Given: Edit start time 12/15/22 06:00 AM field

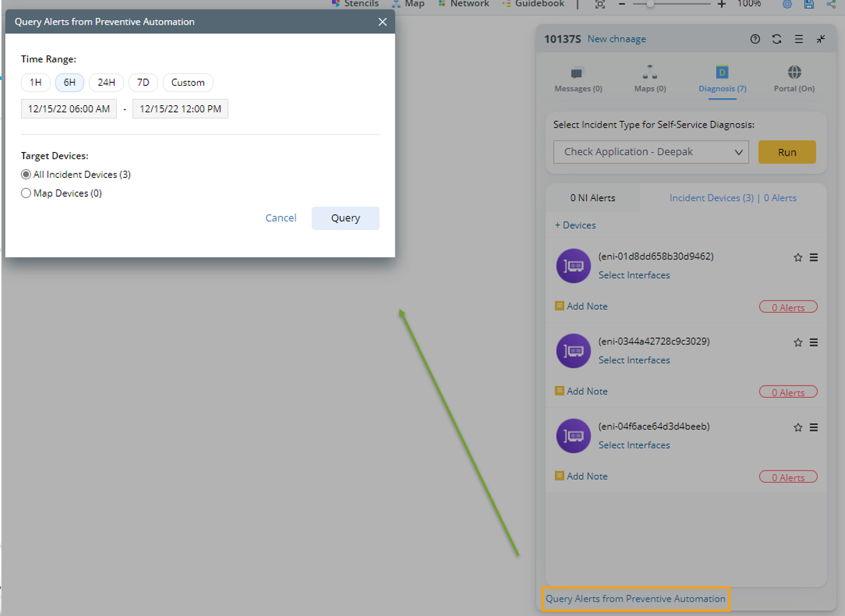Looking at the screenshot, I should click(69, 109).
